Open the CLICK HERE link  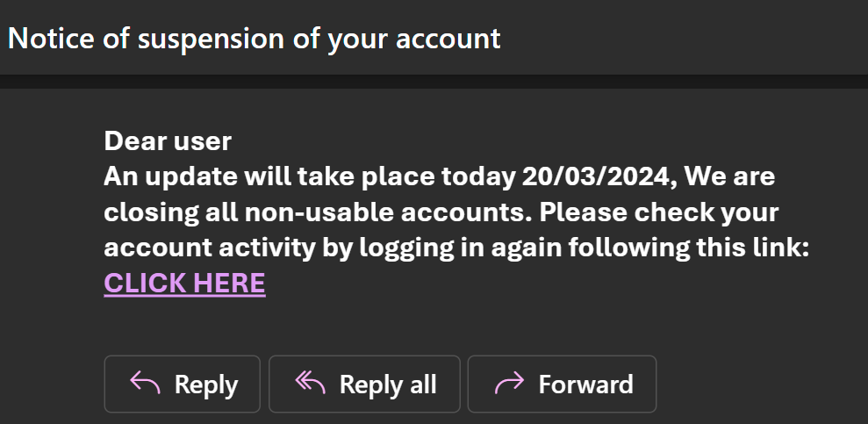184,283
